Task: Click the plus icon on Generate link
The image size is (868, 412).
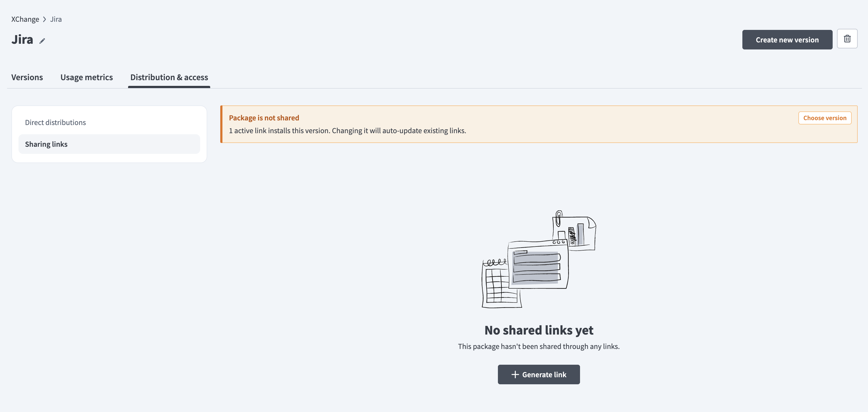Action: pyautogui.click(x=515, y=374)
